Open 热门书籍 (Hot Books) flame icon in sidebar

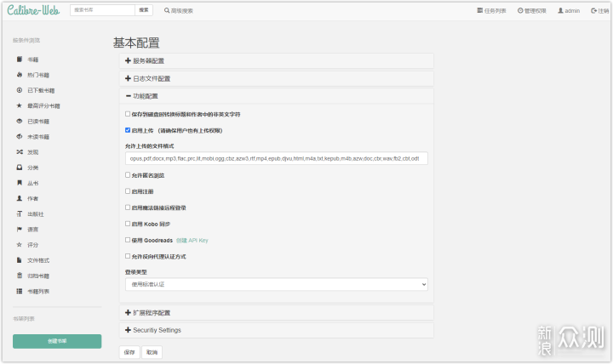[20, 75]
